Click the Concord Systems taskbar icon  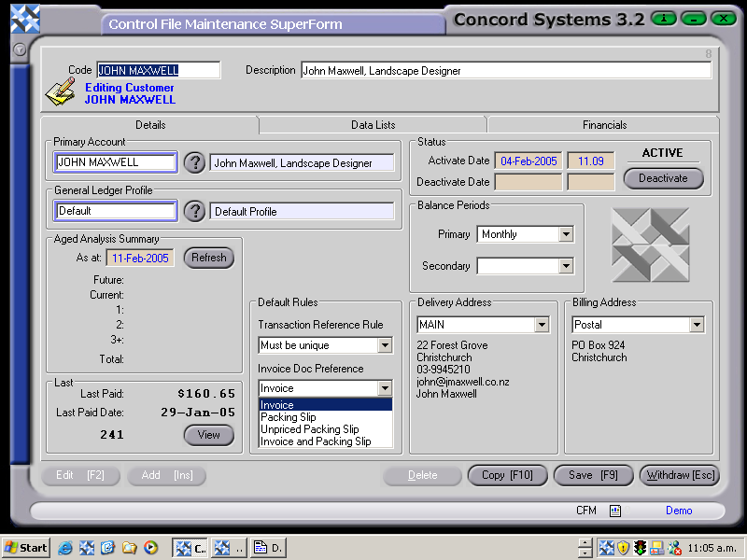pyautogui.click(x=190, y=547)
